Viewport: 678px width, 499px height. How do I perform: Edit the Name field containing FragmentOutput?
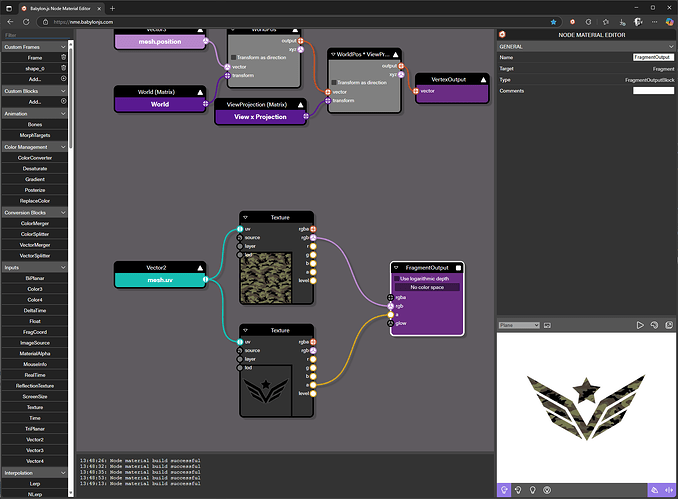[x=653, y=57]
